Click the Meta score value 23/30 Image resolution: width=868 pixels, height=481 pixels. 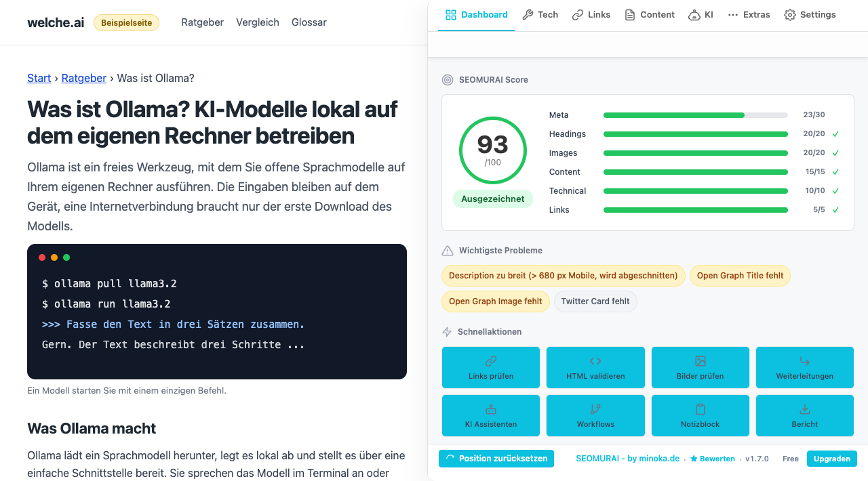pos(814,115)
